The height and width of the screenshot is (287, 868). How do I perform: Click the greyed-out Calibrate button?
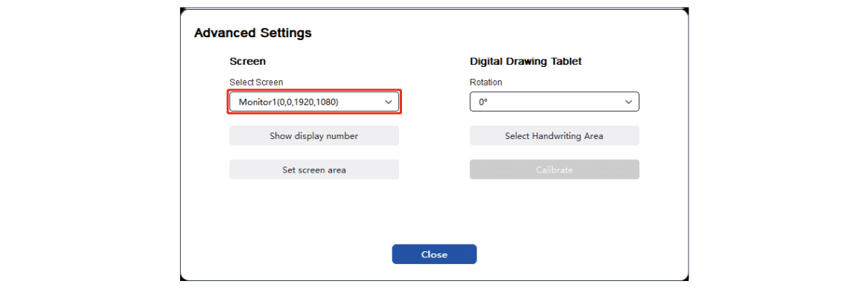554,170
